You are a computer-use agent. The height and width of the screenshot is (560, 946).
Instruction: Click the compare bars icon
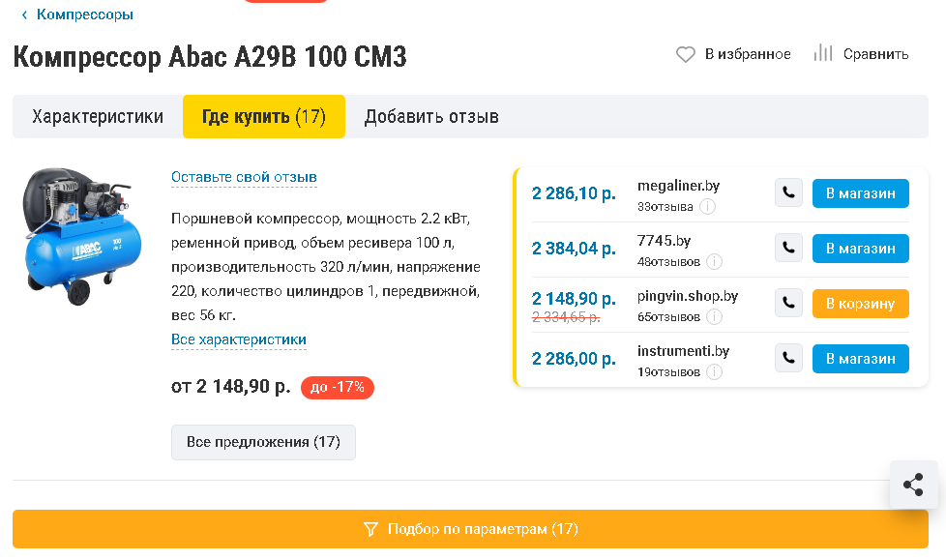point(823,53)
